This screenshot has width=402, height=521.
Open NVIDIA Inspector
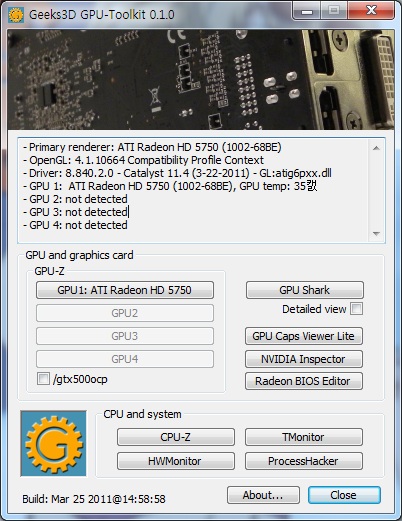[304, 359]
